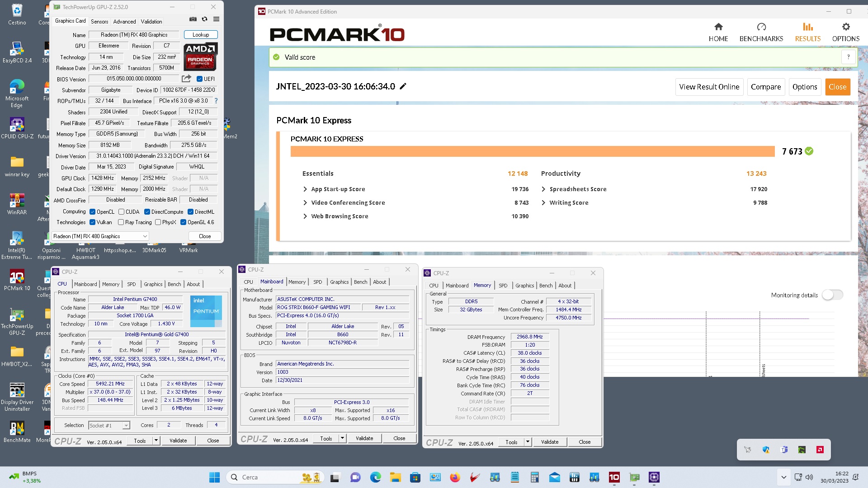Screen dimensions: 868x488
Task: Click the Bus Interface question mark help icon
Action: point(216,101)
